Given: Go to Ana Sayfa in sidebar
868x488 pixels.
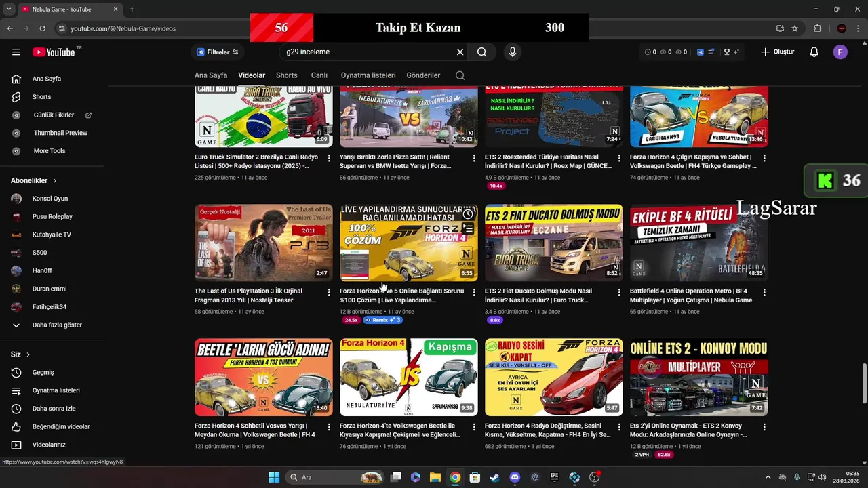Looking at the screenshot, I should [47, 79].
